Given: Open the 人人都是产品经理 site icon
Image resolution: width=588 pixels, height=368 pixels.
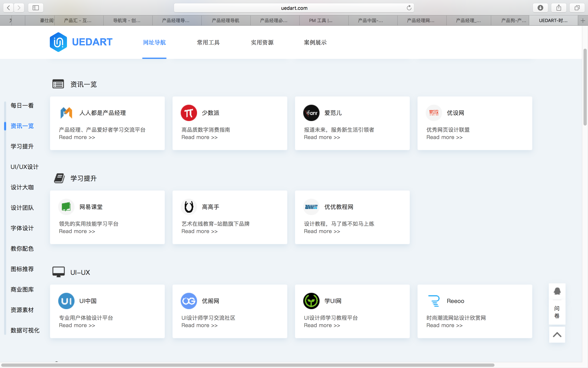Looking at the screenshot, I should (66, 113).
